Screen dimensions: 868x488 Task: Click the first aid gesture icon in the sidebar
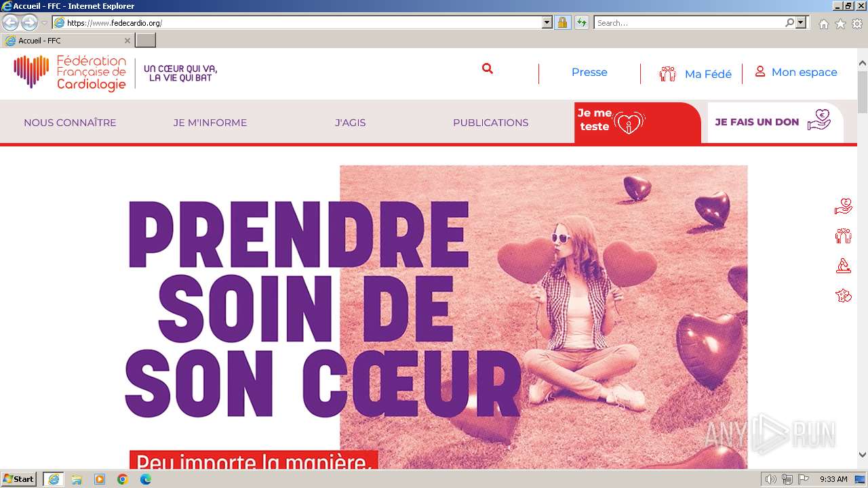point(843,265)
